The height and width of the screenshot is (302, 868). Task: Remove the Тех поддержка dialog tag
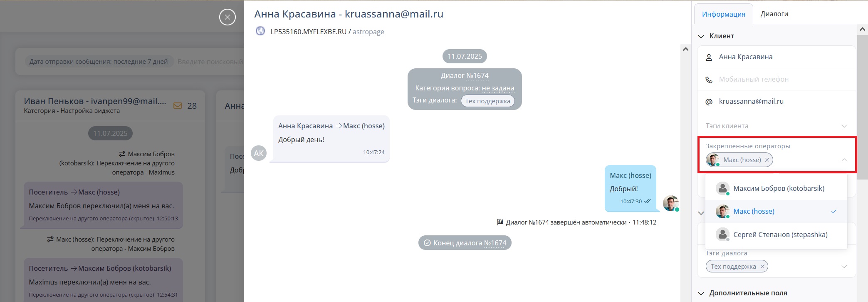click(762, 267)
